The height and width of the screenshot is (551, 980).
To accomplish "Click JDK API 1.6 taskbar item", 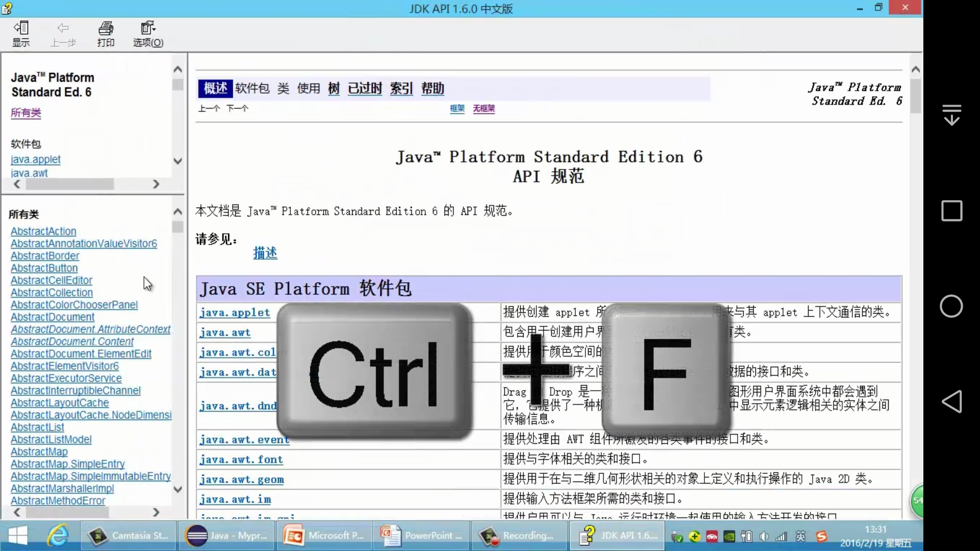I will point(618,536).
